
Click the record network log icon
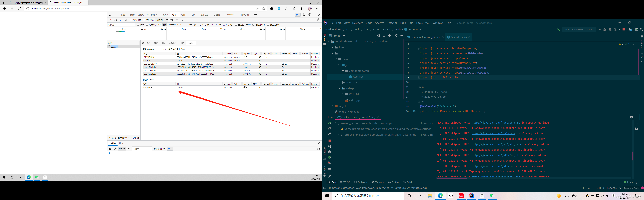pos(110,20)
